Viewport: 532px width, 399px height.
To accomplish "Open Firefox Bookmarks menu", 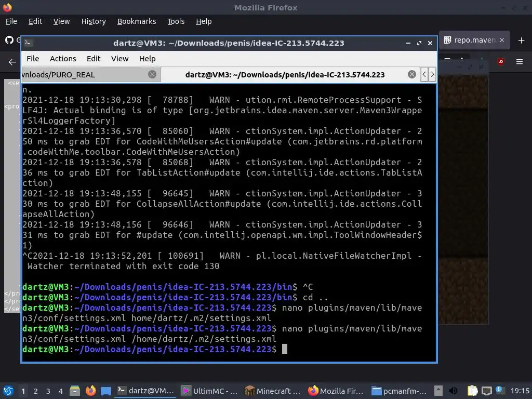I will [x=137, y=21].
